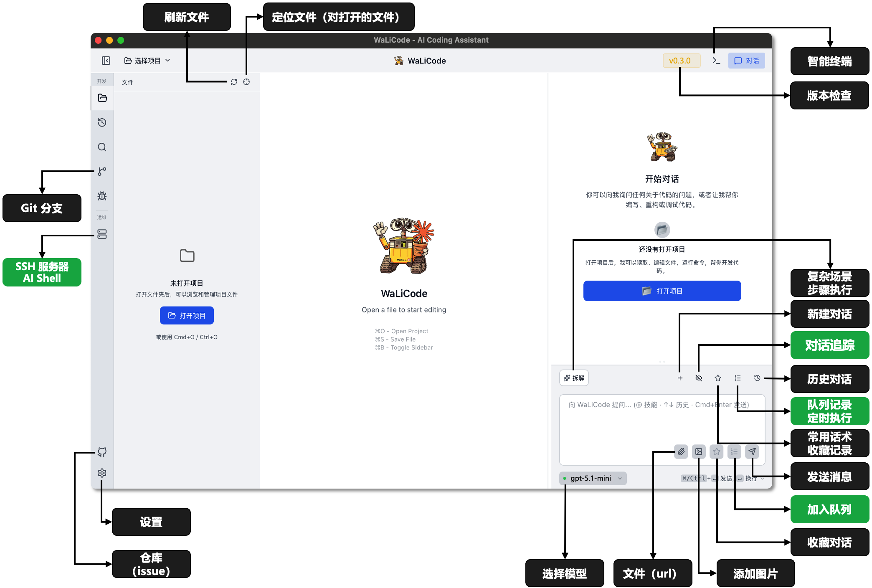Click the 文件 panel header label
The height and width of the screenshot is (588, 872).
click(x=127, y=82)
